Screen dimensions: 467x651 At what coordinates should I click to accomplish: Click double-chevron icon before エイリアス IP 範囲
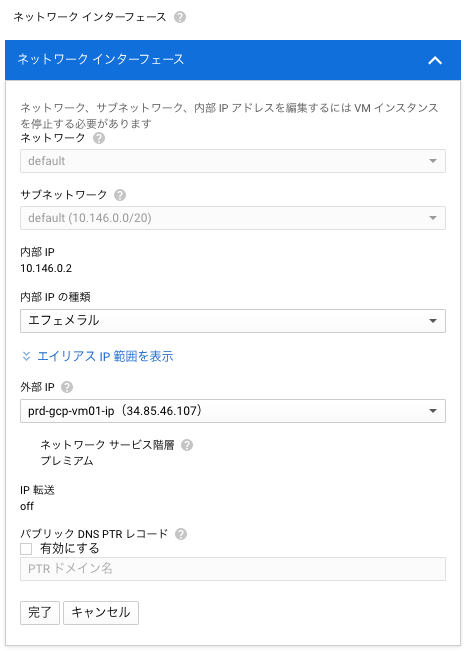click(26, 356)
